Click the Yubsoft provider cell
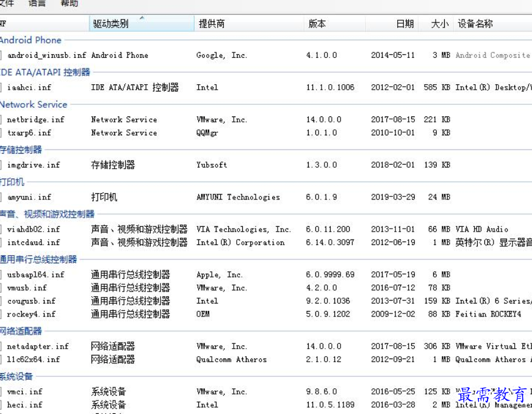The width and height of the screenshot is (532, 414). tap(211, 165)
